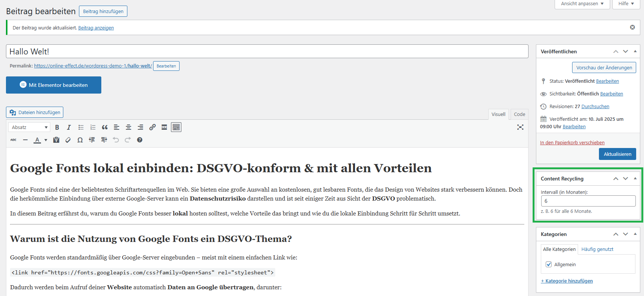Insert the Read More tag

pyautogui.click(x=164, y=127)
